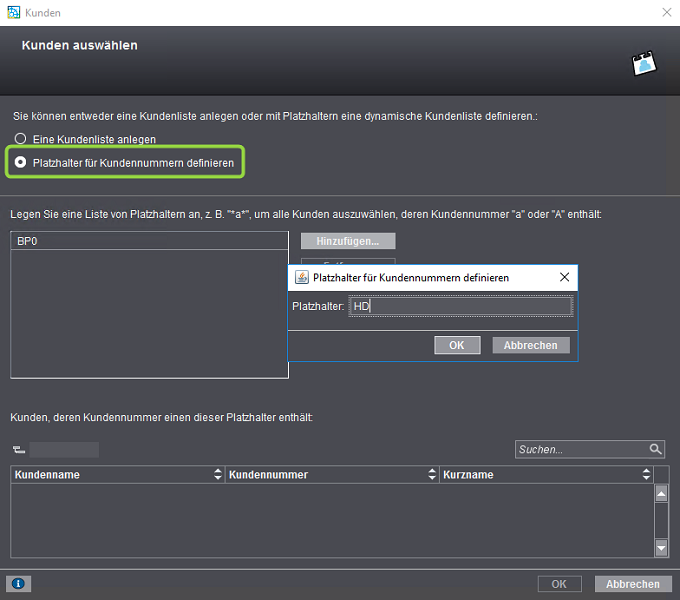Click the tree structure icon above table
This screenshot has height=600, width=680.
coord(18,450)
